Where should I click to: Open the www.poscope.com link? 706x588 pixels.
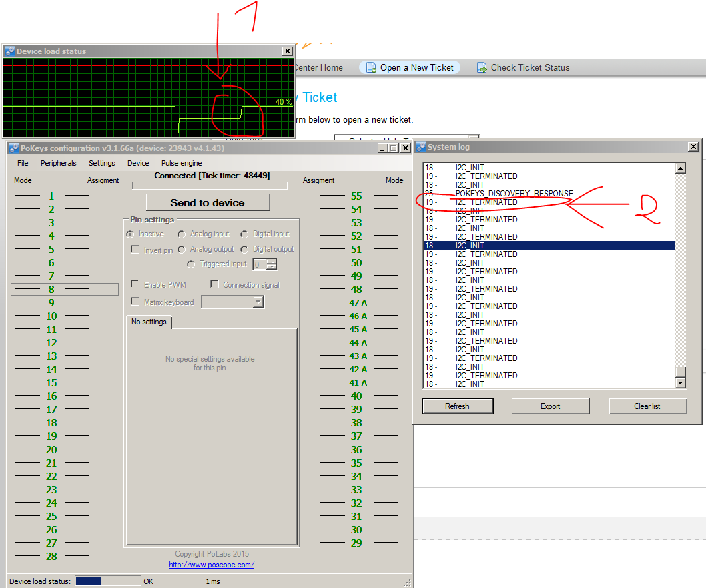211,565
